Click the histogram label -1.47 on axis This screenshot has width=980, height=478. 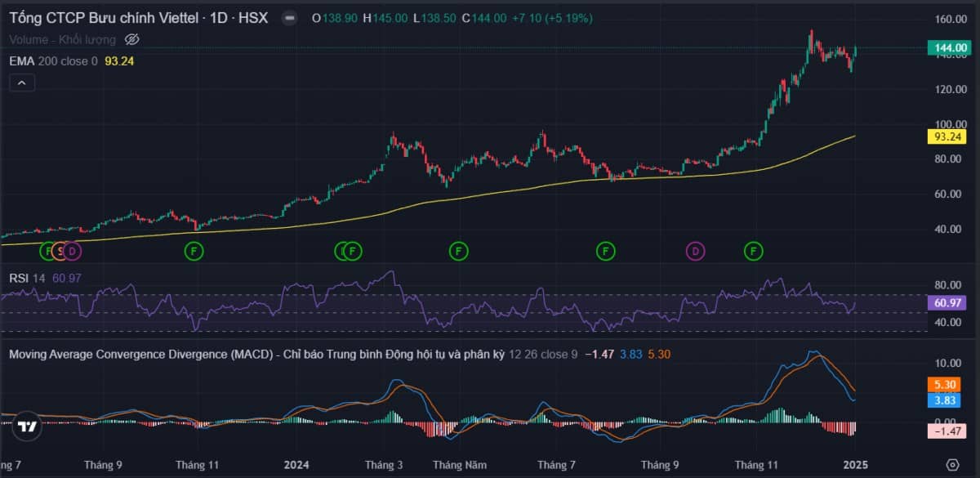[947, 430]
